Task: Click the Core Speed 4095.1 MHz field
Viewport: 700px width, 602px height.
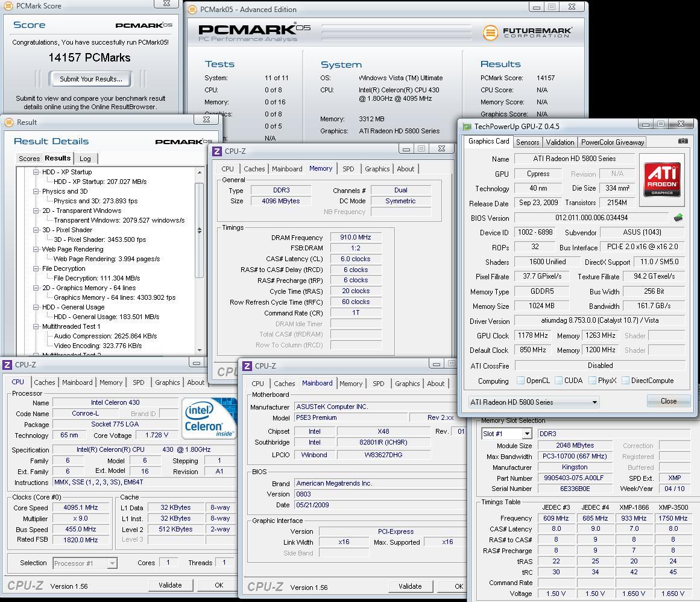Action: (80, 507)
